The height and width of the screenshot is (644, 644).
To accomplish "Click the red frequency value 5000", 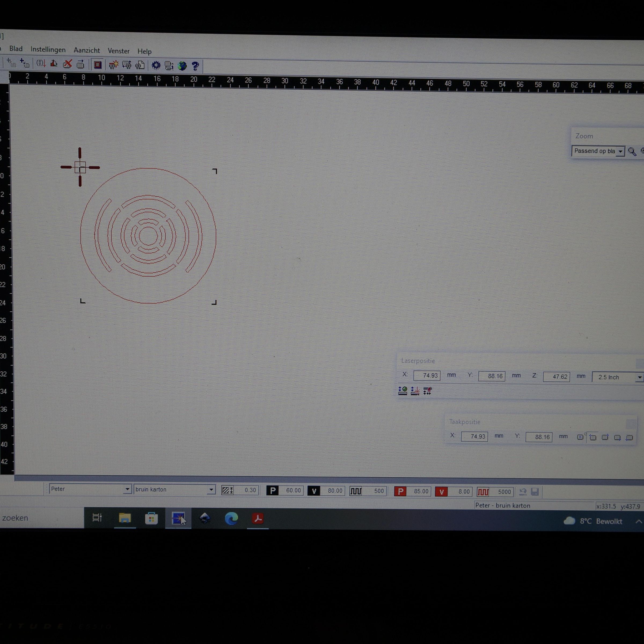I will [x=502, y=492].
